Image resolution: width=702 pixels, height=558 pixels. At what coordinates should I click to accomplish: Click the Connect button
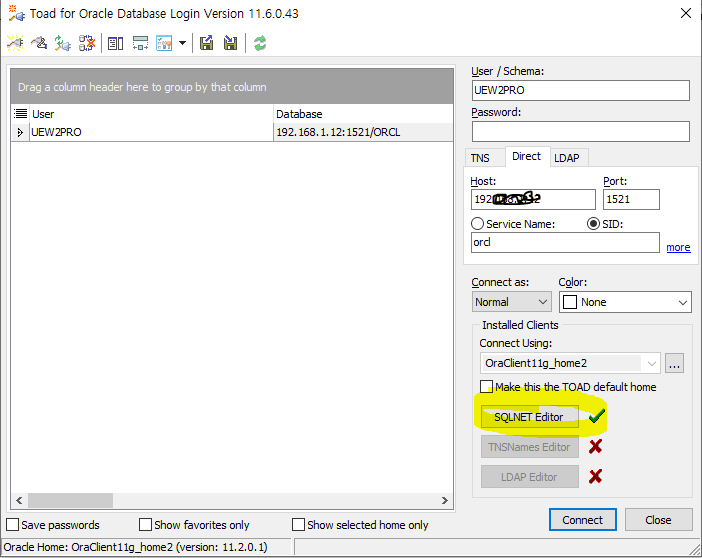click(x=582, y=519)
